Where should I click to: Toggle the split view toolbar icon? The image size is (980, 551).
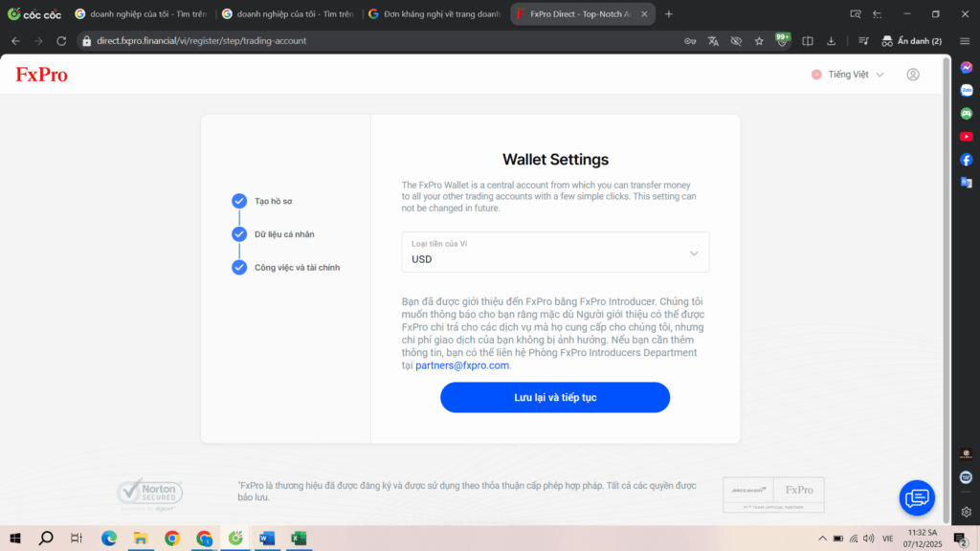point(808,41)
